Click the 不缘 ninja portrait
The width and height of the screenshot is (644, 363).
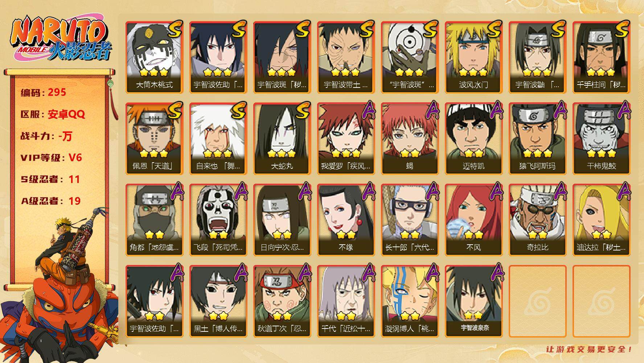[346, 220]
